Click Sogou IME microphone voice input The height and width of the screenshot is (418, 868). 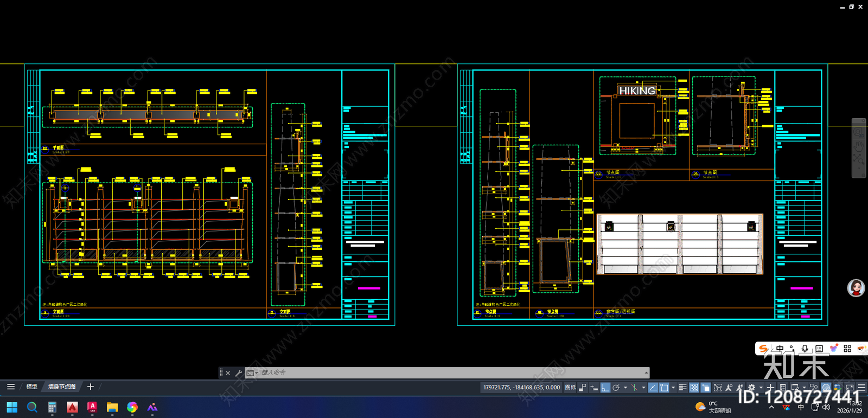pos(805,349)
